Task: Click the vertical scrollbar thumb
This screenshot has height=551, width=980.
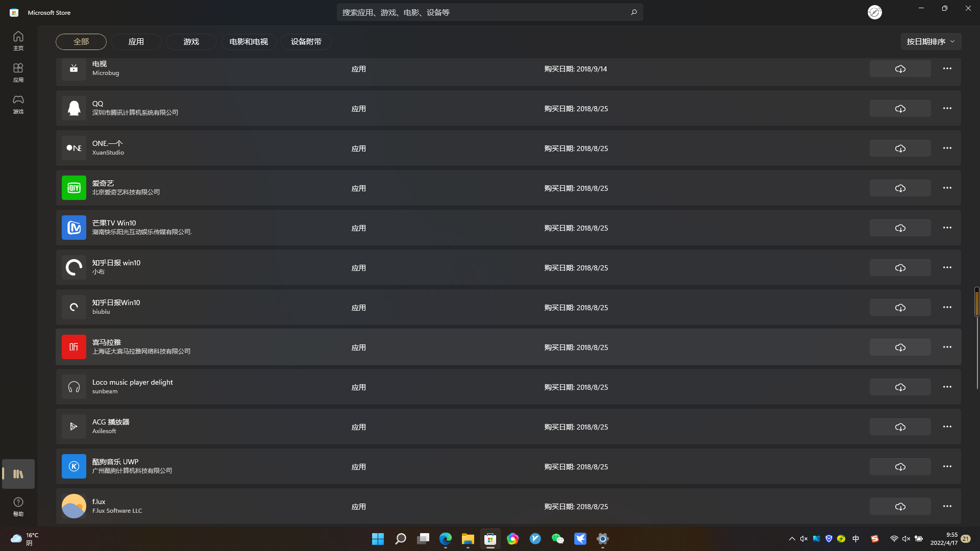Action: click(x=976, y=302)
